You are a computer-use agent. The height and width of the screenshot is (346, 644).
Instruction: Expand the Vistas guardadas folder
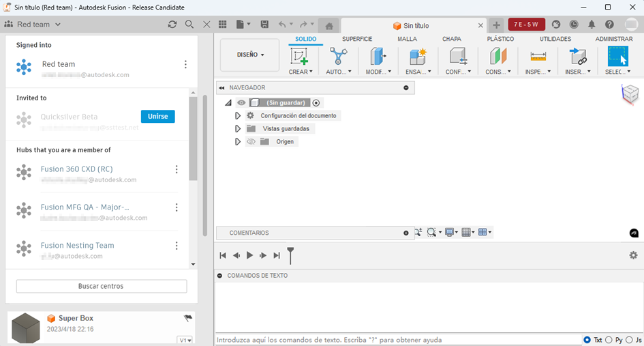pyautogui.click(x=238, y=129)
